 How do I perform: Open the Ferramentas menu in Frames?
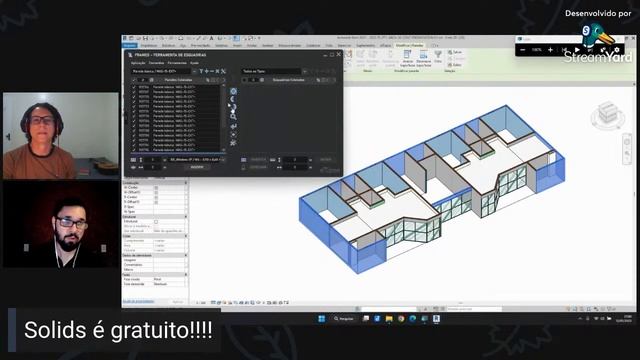click(x=177, y=63)
